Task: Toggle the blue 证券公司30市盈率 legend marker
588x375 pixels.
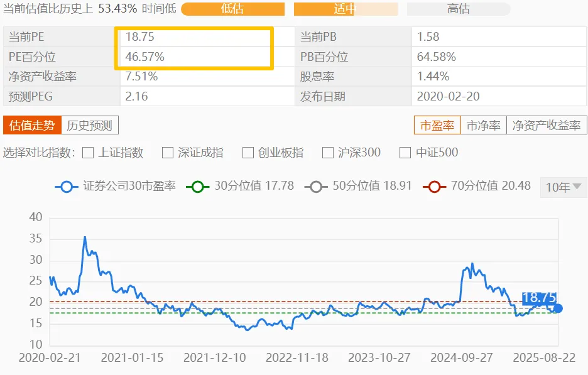Action: (x=67, y=187)
